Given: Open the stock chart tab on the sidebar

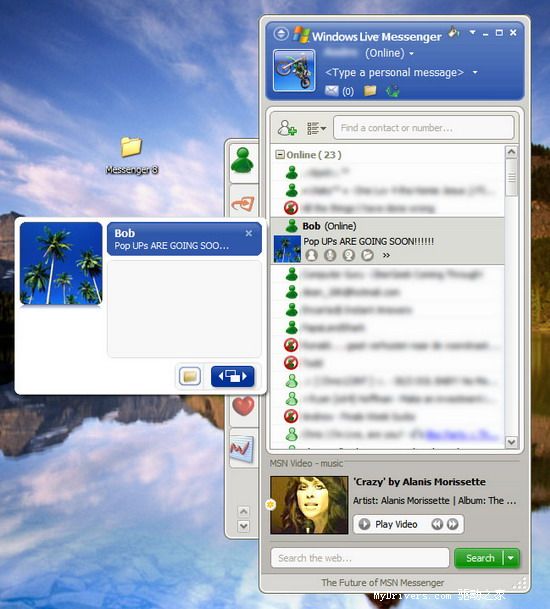Looking at the screenshot, I should pos(242,449).
